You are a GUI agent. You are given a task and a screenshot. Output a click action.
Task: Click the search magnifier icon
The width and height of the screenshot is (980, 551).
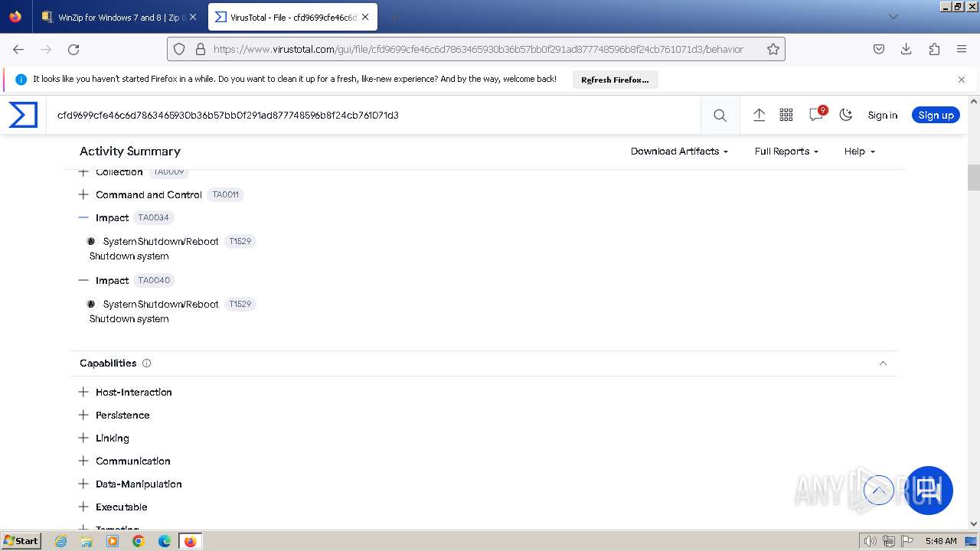click(720, 115)
